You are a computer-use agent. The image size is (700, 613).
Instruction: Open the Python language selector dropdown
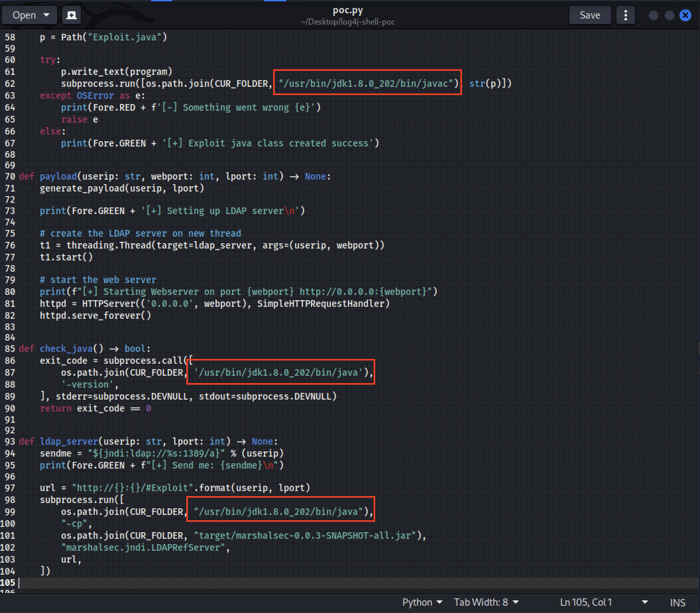click(422, 602)
